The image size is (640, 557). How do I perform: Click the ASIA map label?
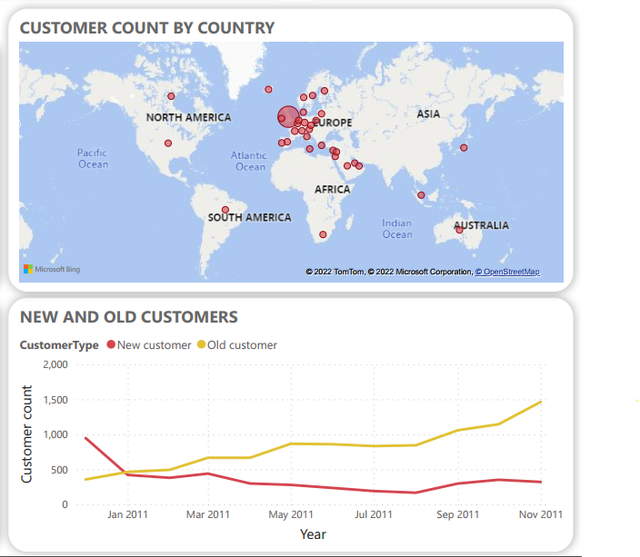point(428,114)
